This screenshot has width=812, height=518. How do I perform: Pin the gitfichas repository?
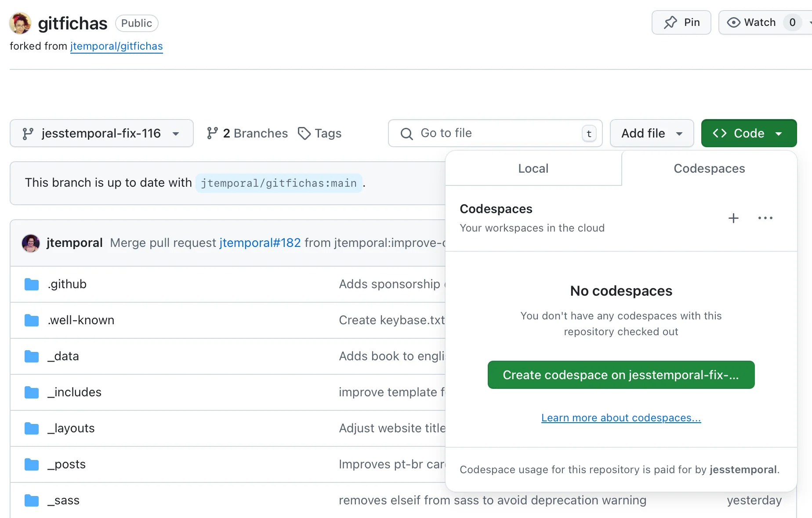pos(681,22)
